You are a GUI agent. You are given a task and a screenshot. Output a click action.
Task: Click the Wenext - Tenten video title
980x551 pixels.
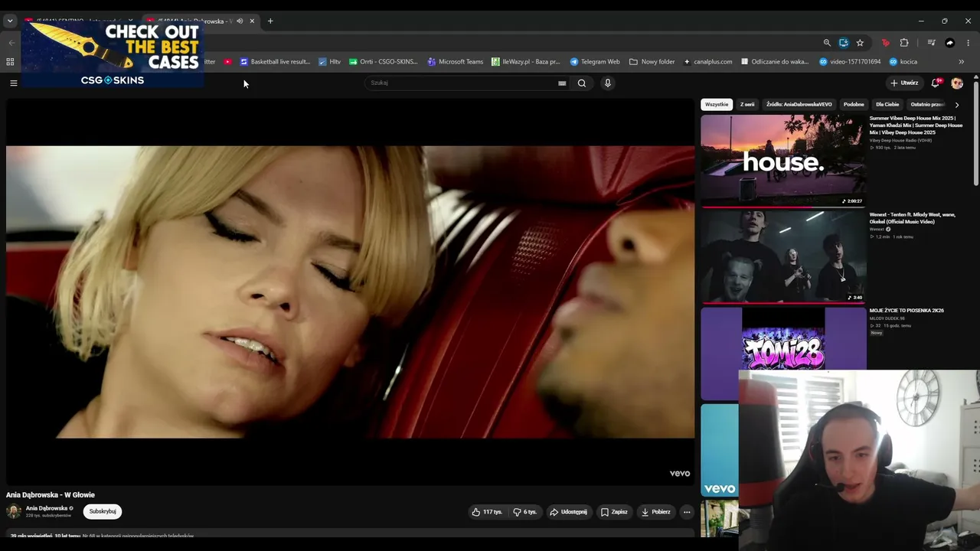(913, 218)
